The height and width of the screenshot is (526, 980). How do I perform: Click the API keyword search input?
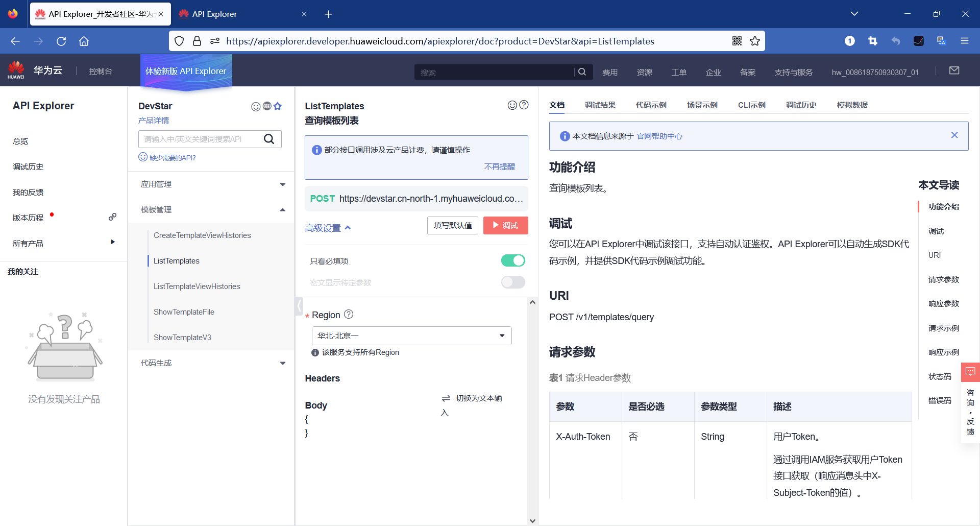click(201, 139)
